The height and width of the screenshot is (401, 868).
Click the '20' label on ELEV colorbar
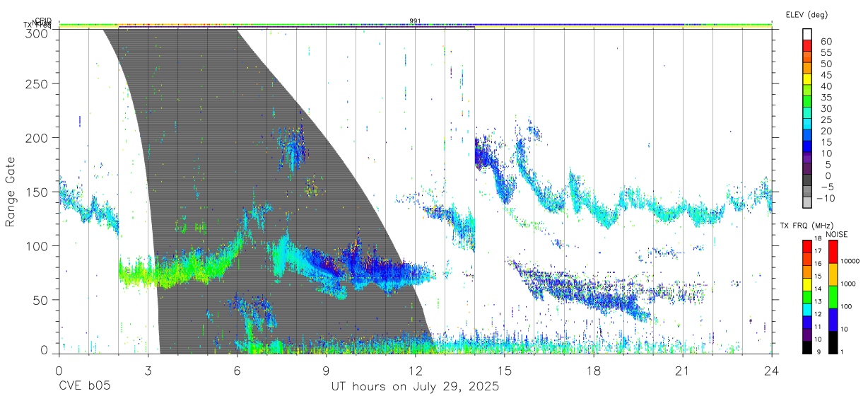pyautogui.click(x=826, y=132)
